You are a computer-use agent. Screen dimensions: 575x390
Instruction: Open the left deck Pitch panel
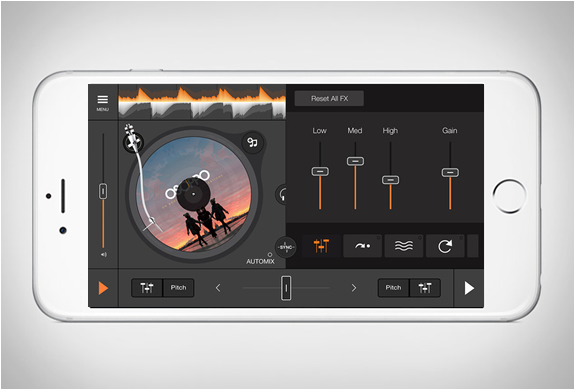pos(178,288)
